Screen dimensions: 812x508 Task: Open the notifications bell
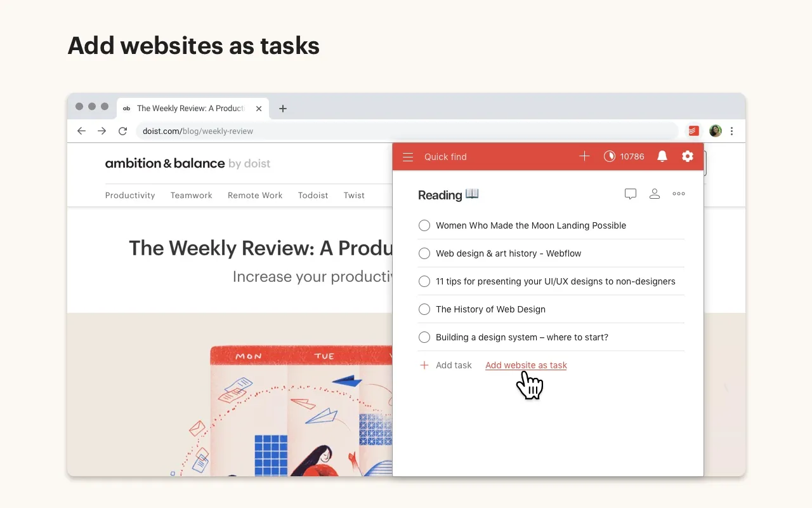[662, 156]
